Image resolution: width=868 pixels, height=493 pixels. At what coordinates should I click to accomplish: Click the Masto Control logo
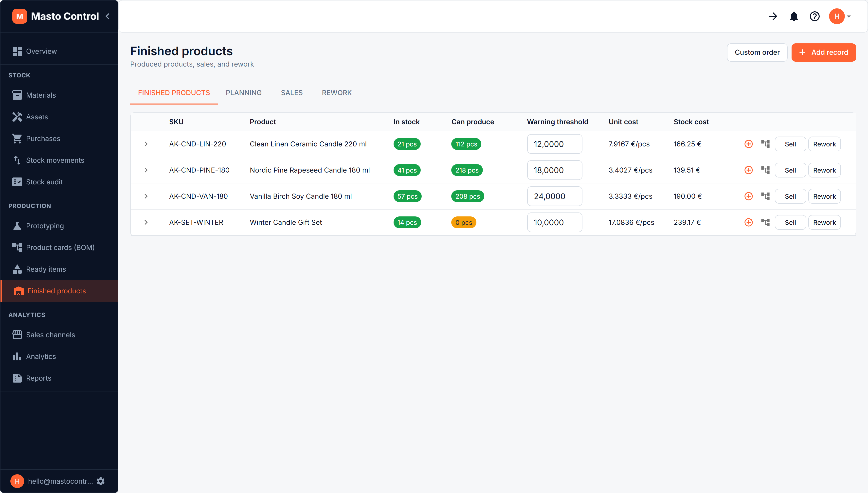click(x=20, y=16)
